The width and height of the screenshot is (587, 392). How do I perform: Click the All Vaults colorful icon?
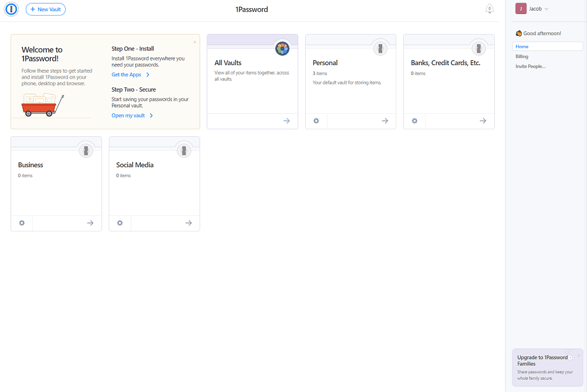(x=282, y=48)
